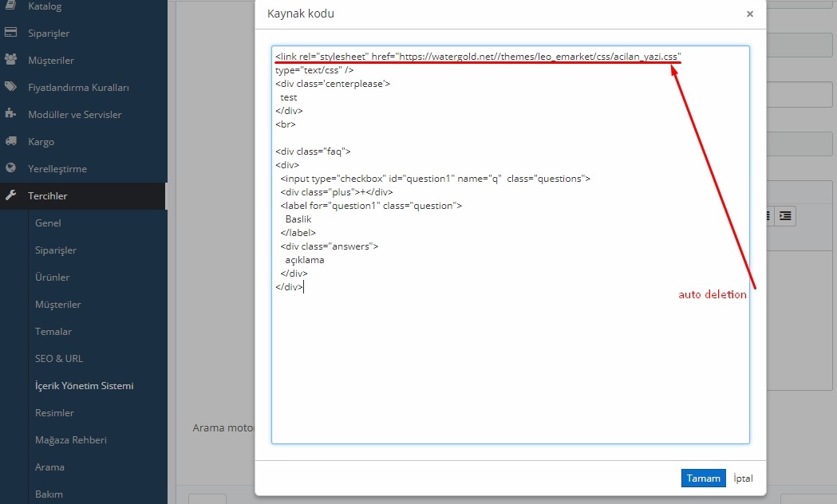Open the Mağaza Rehberi submenu item
This screenshot has height=504, width=837.
pyautogui.click(x=71, y=440)
